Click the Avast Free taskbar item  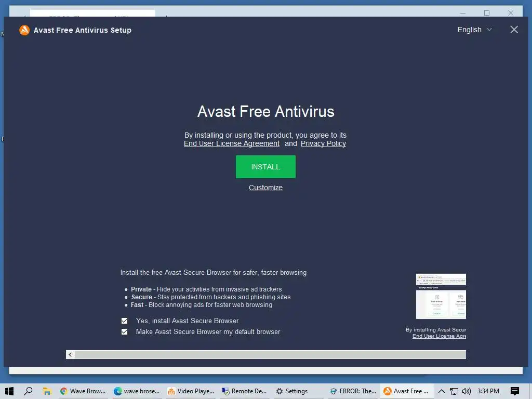click(x=406, y=391)
